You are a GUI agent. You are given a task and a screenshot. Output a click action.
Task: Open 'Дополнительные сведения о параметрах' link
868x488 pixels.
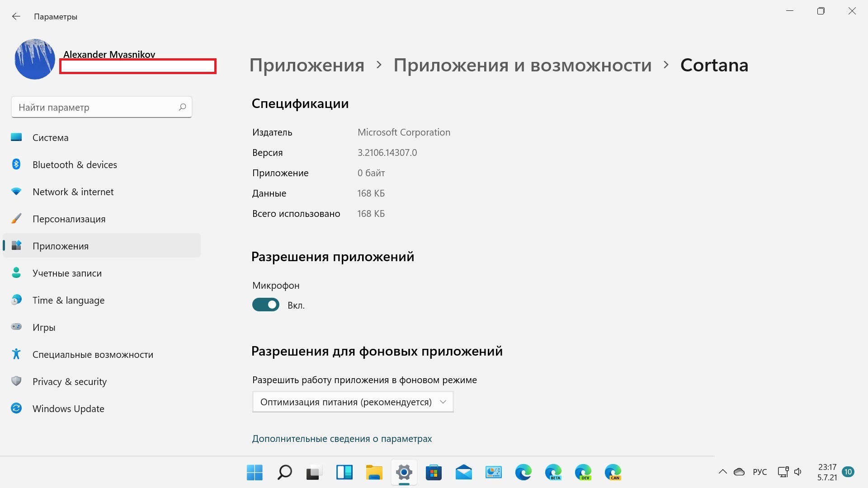click(342, 439)
